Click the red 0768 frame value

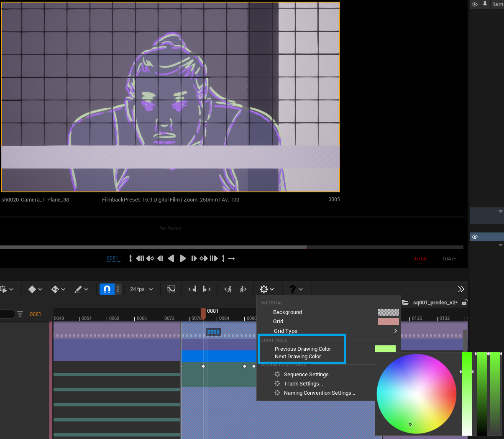coord(421,259)
